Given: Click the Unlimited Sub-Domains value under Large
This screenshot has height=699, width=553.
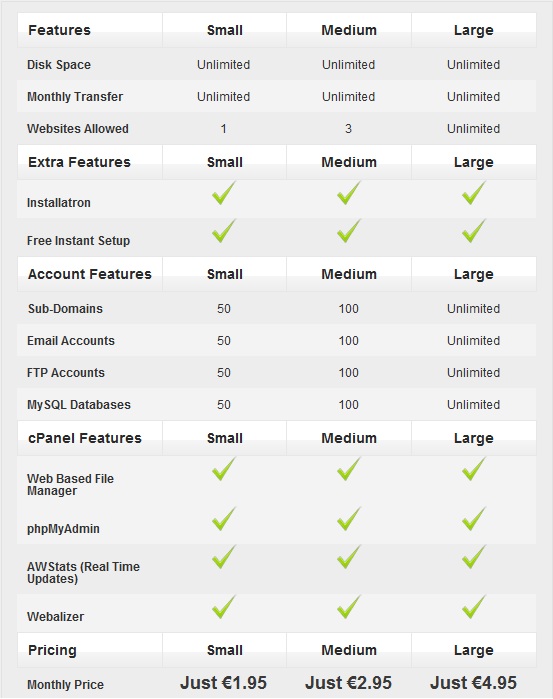Looking at the screenshot, I should (474, 308).
